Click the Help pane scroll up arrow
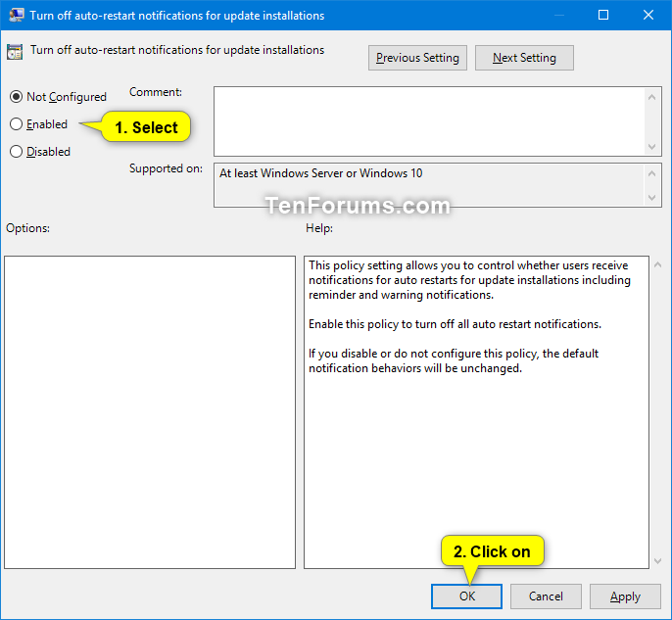This screenshot has height=620, width=672. [657, 264]
